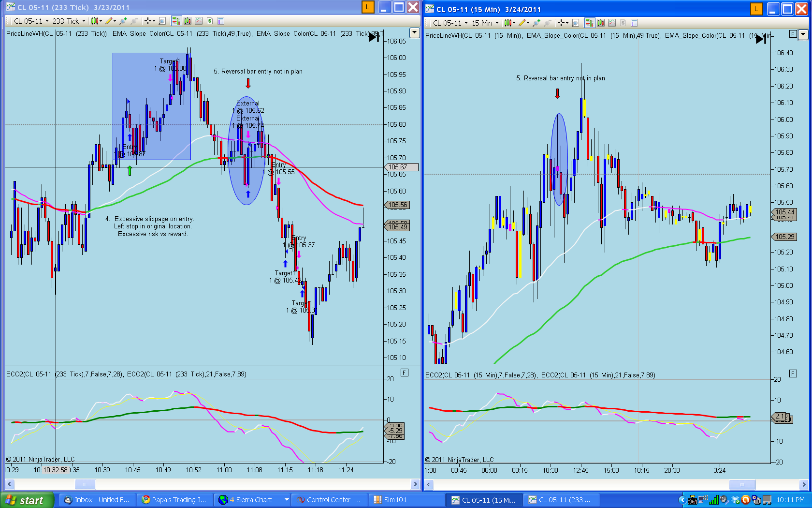
Task: Click F button on 15 Min price panel
Action: pyautogui.click(x=793, y=34)
